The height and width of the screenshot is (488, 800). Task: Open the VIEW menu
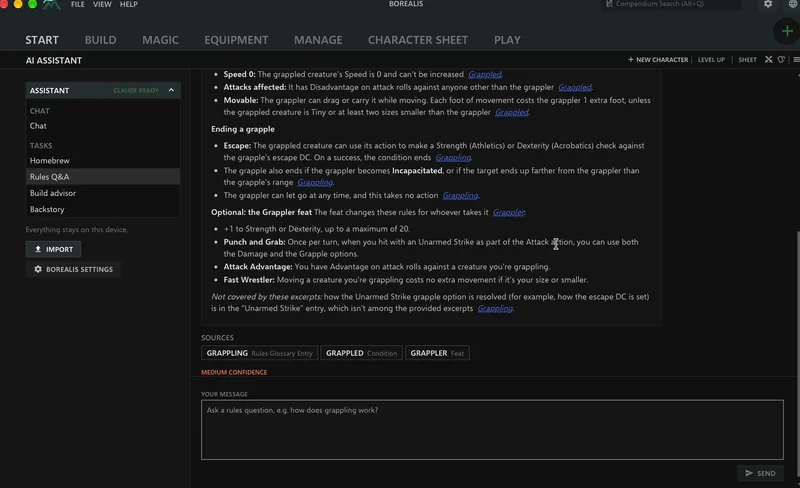pos(102,4)
